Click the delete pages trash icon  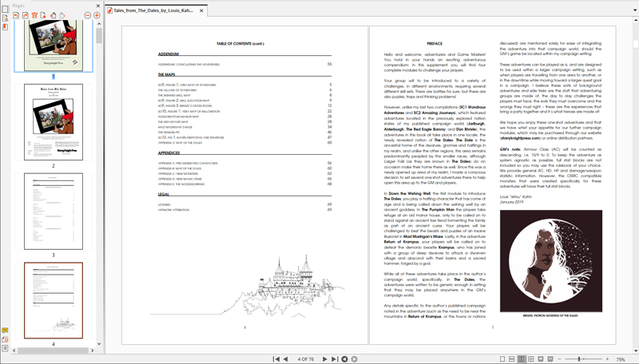pos(34,15)
